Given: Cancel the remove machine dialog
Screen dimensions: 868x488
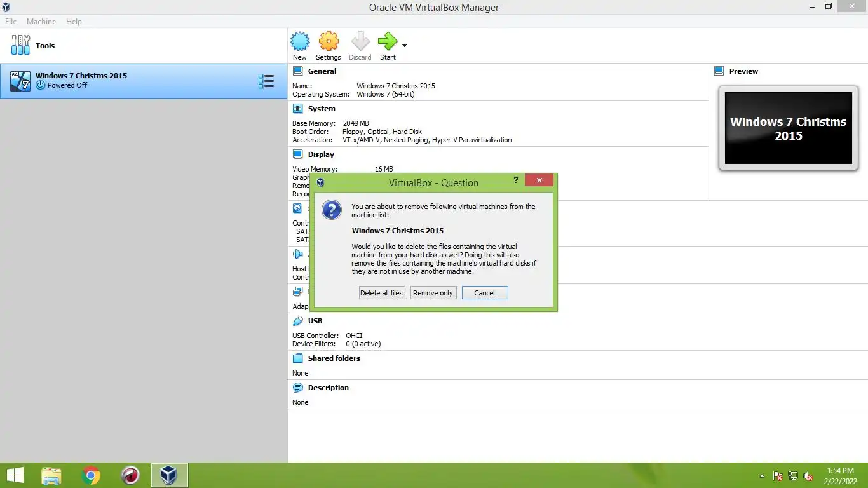Looking at the screenshot, I should [484, 293].
